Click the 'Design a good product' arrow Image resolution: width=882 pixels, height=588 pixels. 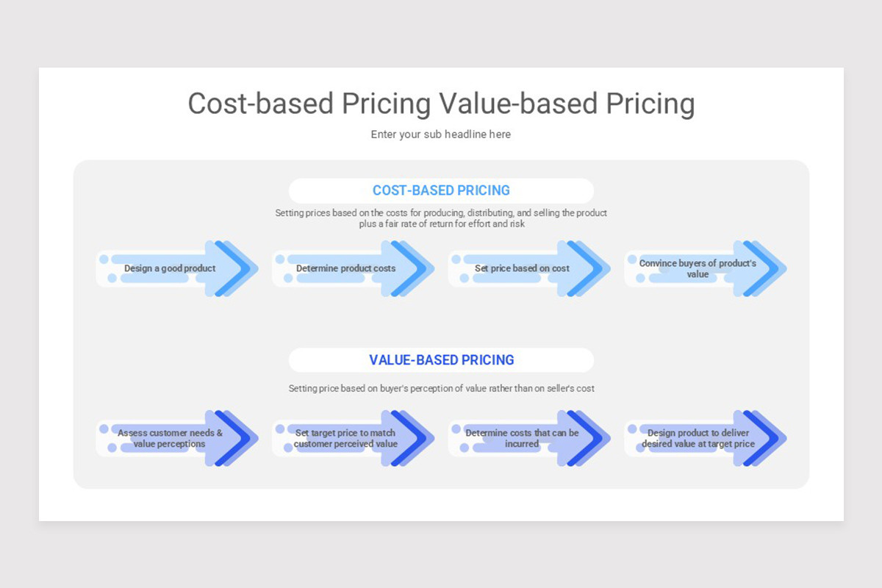(177, 268)
